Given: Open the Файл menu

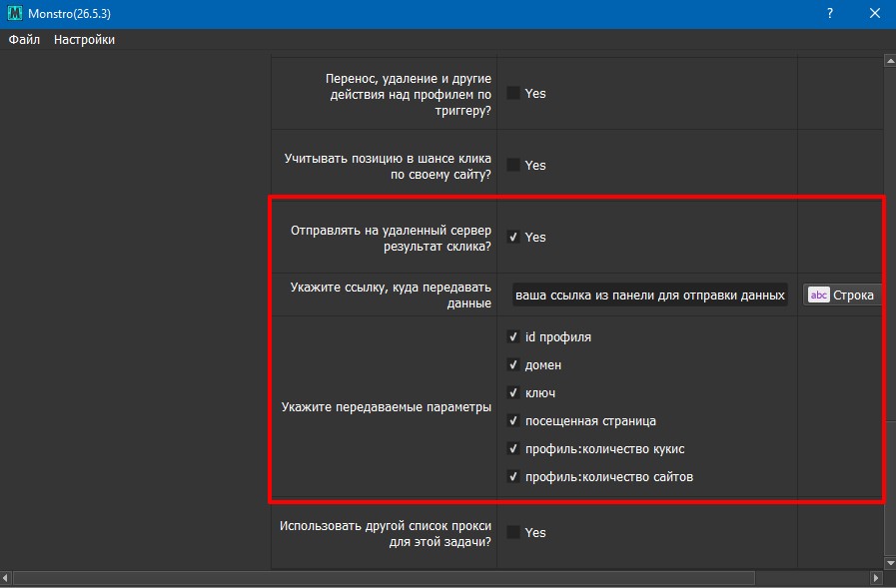Looking at the screenshot, I should (x=24, y=40).
